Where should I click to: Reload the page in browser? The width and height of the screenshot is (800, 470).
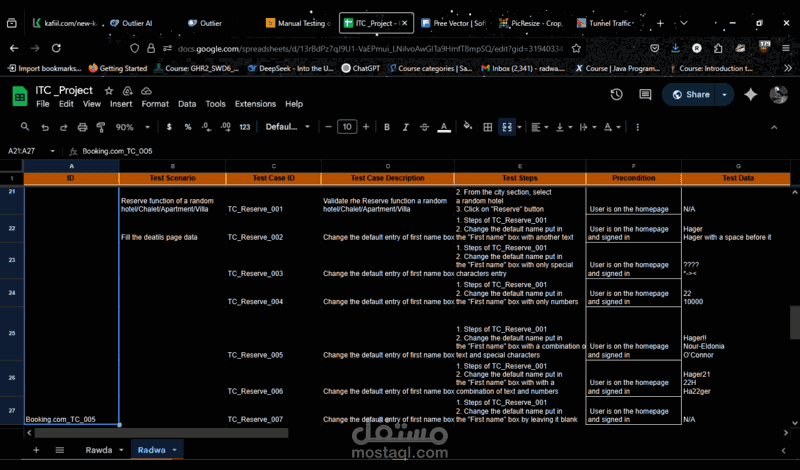pyautogui.click(x=56, y=48)
